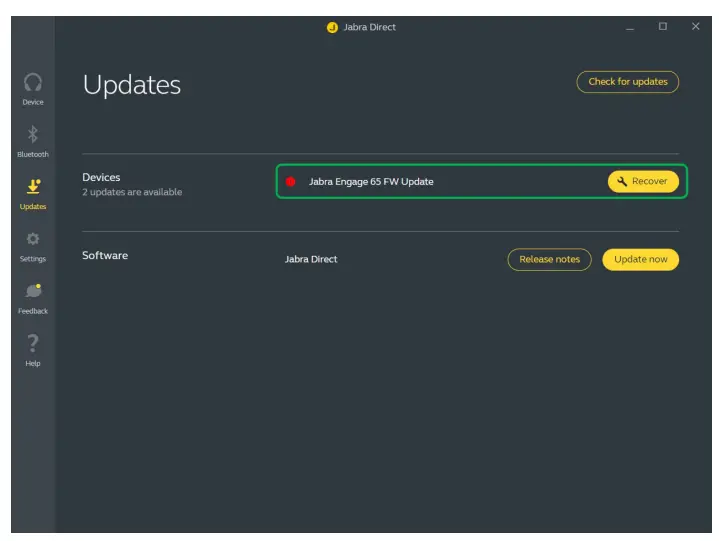Close the Jabra Direct window
719x541 pixels.
(696, 27)
